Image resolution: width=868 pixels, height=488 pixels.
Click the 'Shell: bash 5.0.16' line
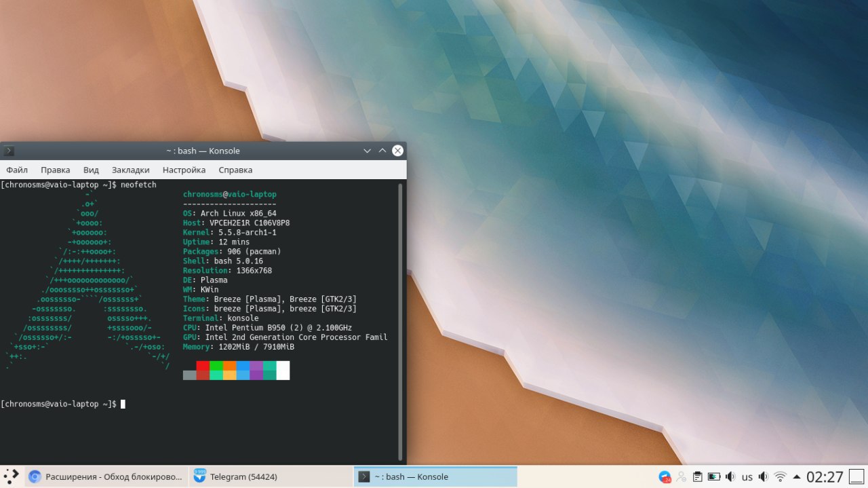point(223,261)
